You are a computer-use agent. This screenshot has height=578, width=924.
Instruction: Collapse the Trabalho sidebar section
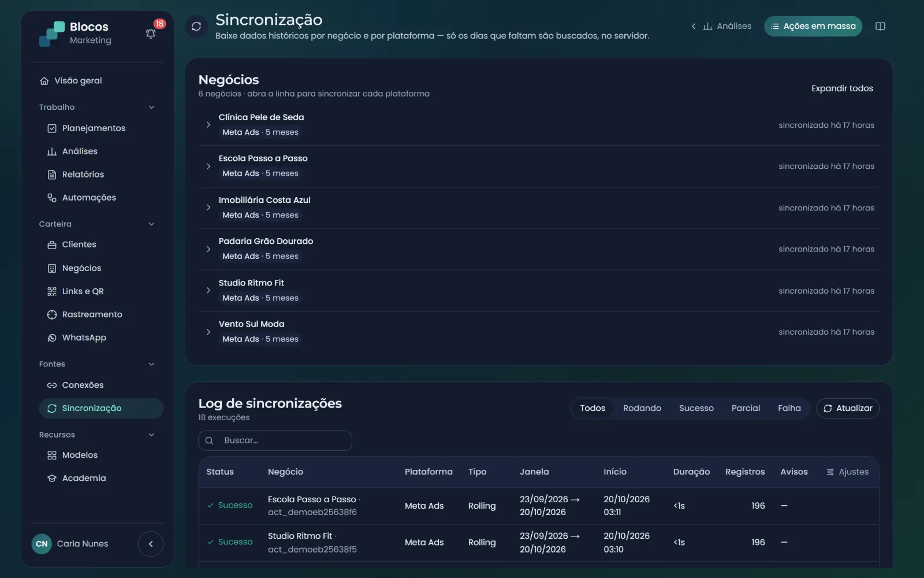(151, 107)
